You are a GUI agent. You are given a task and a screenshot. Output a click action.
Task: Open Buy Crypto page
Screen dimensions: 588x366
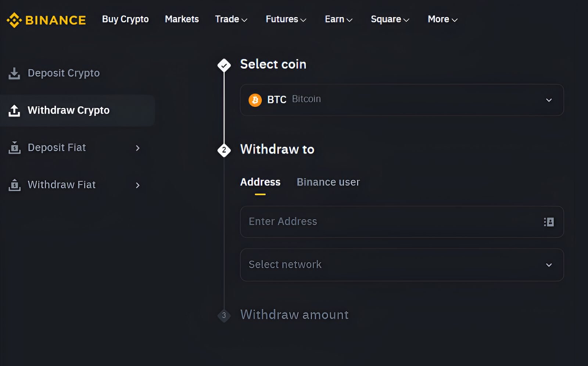pyautogui.click(x=125, y=19)
